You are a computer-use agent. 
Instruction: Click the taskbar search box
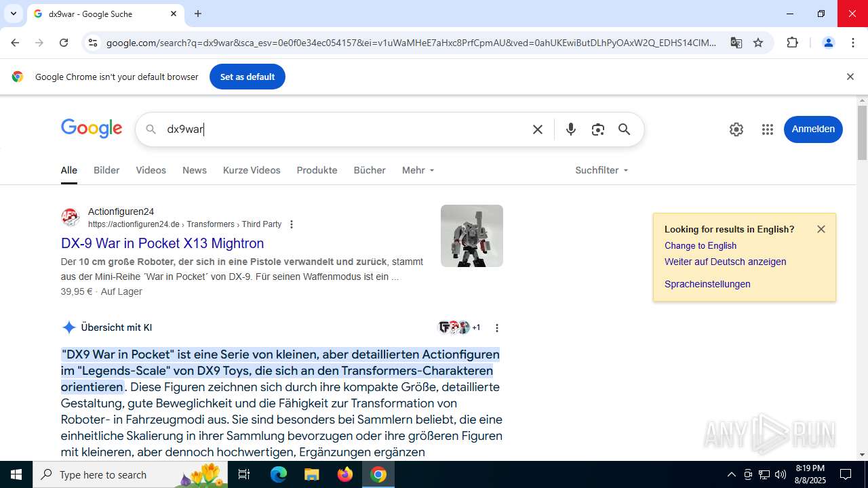pyautogui.click(x=130, y=474)
